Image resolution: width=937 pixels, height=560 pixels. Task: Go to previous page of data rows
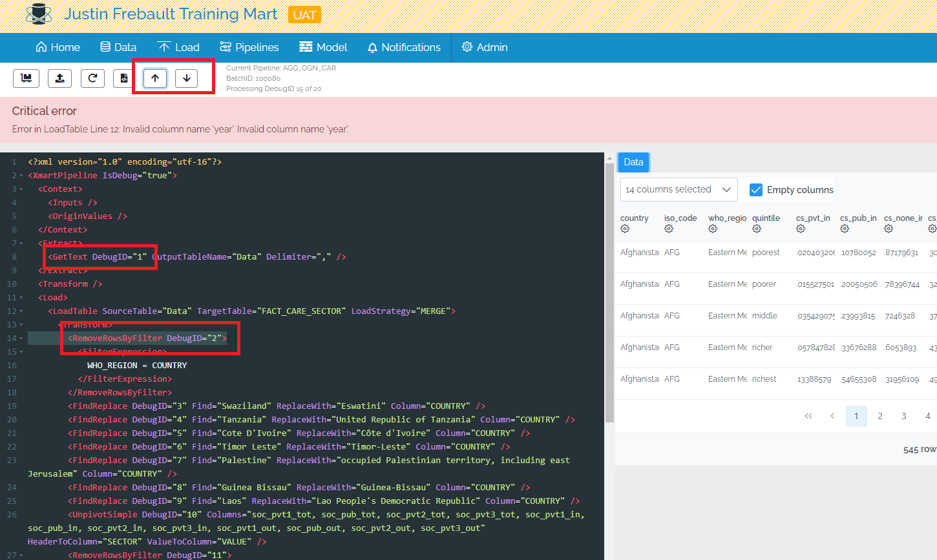click(x=832, y=416)
